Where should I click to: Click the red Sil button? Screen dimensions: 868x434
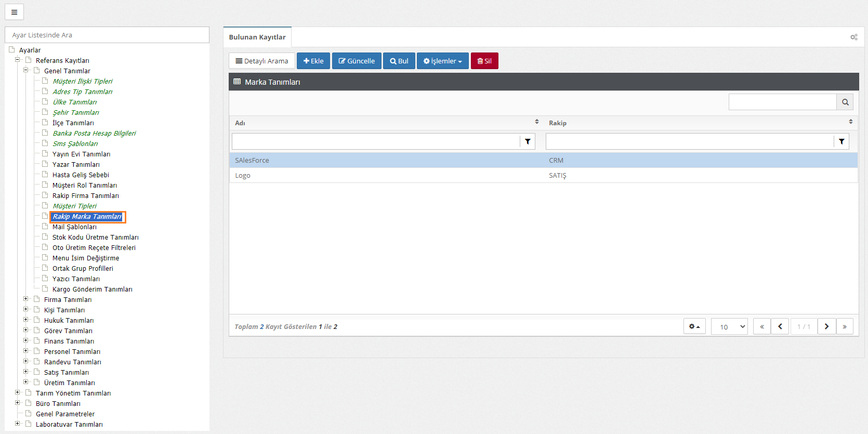pos(484,61)
